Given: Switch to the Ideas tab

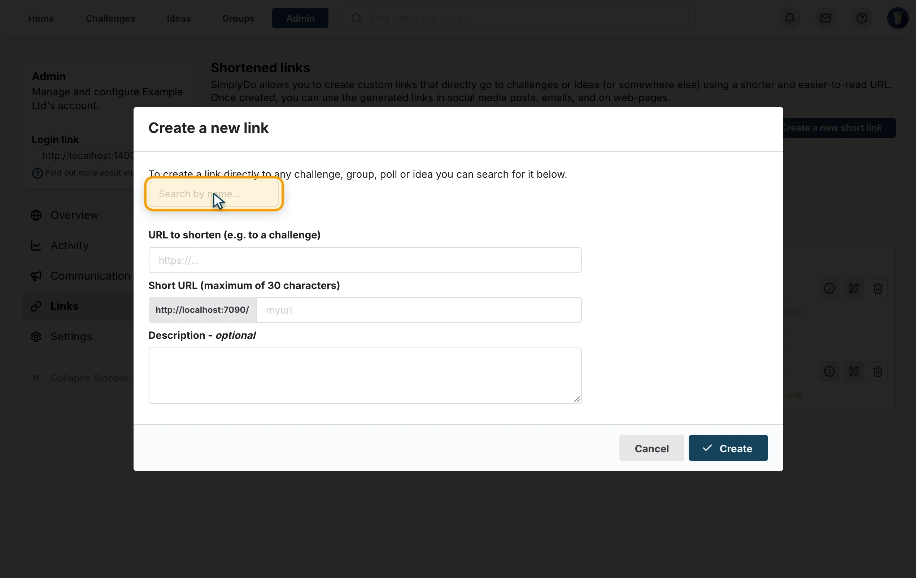Looking at the screenshot, I should (x=179, y=18).
